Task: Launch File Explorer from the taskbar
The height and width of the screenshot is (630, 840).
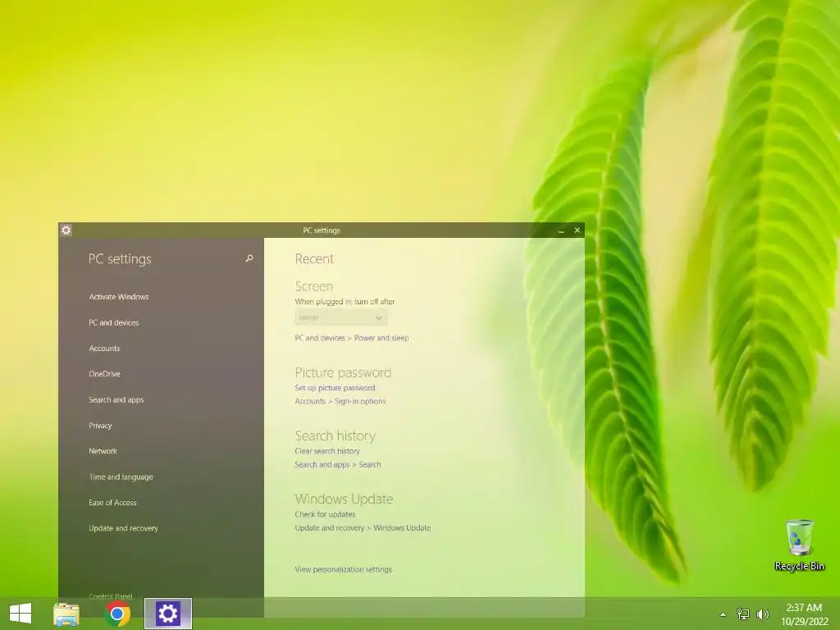Action: click(66, 614)
